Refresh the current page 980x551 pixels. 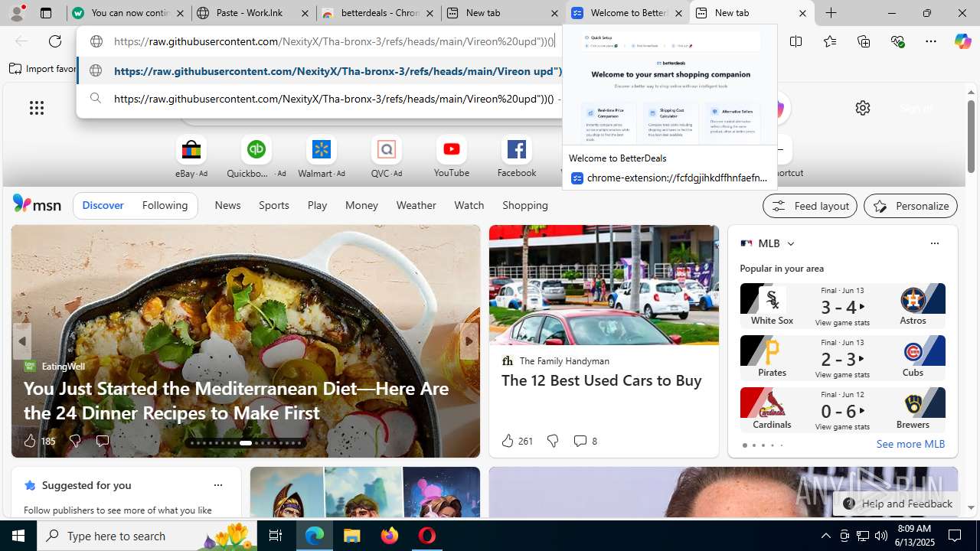tap(55, 41)
